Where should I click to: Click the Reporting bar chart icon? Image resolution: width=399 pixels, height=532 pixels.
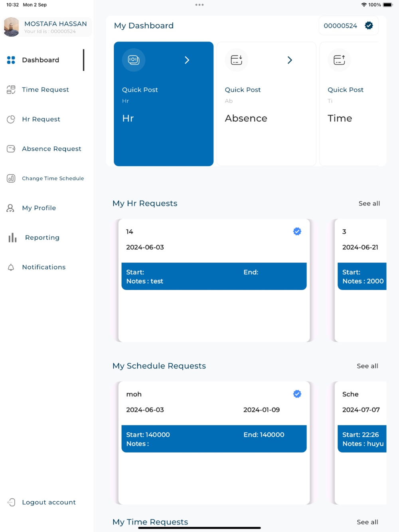13,238
